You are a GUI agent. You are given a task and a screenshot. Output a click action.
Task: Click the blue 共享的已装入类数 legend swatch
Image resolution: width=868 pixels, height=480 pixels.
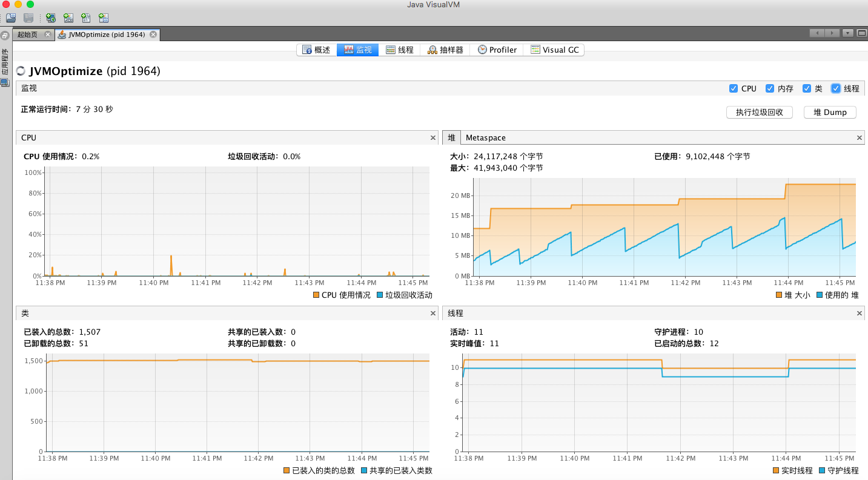click(364, 471)
